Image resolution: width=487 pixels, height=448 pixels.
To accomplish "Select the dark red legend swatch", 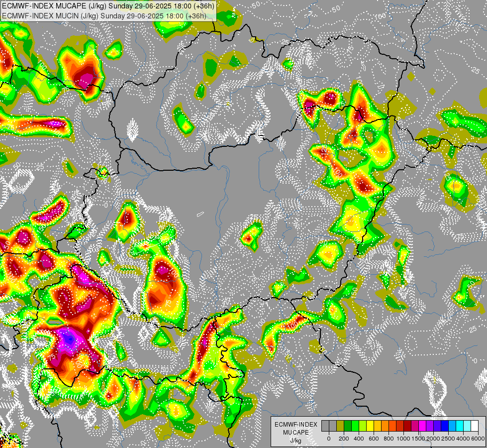I will 408,426.
